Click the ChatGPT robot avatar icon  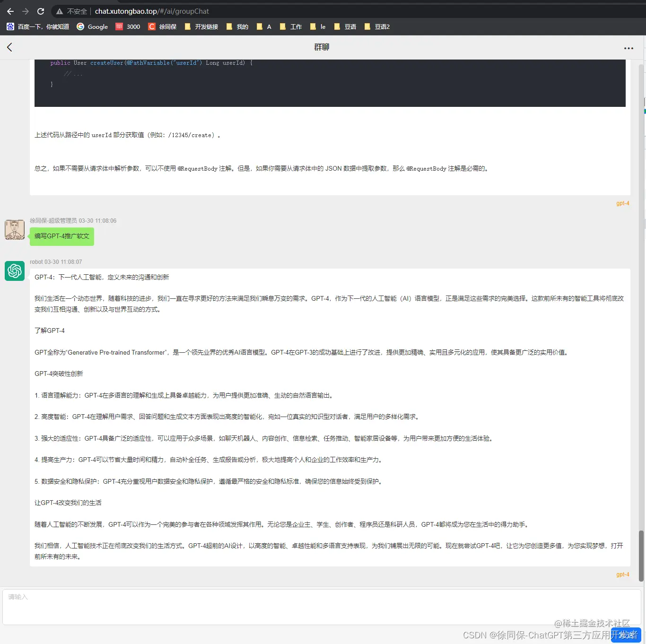tap(15, 271)
